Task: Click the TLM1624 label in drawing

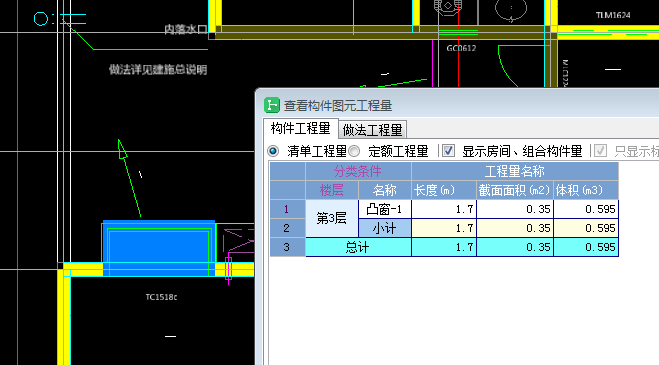Action: tap(613, 15)
